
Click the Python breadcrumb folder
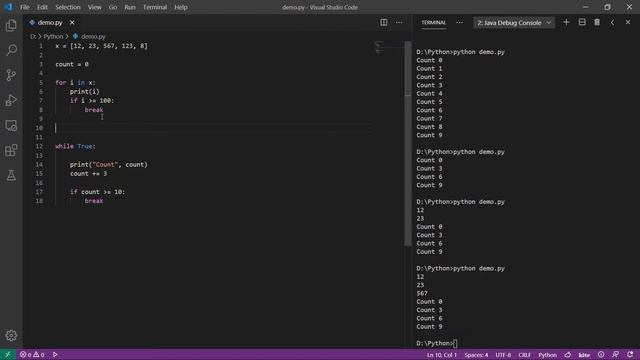point(53,36)
